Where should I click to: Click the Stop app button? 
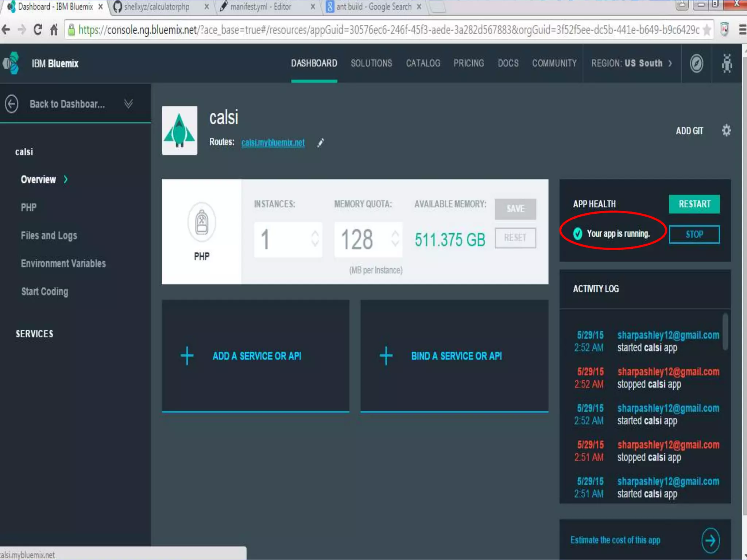tap(694, 234)
